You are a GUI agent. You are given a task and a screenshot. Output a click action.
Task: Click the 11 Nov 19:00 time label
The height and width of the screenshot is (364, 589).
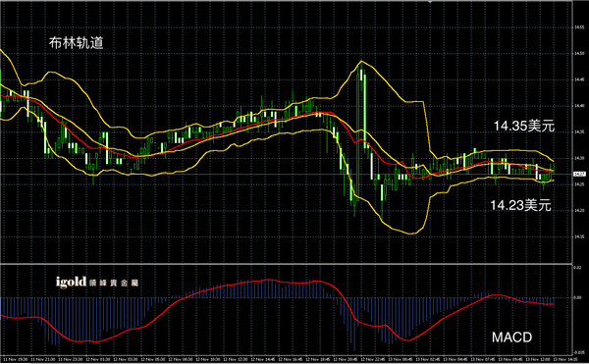(x=16, y=359)
